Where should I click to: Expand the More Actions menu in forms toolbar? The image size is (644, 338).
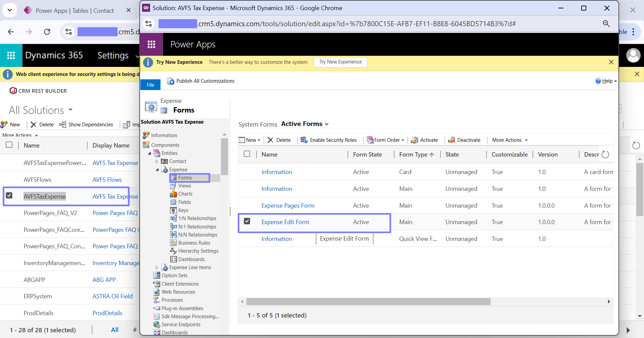pos(510,140)
